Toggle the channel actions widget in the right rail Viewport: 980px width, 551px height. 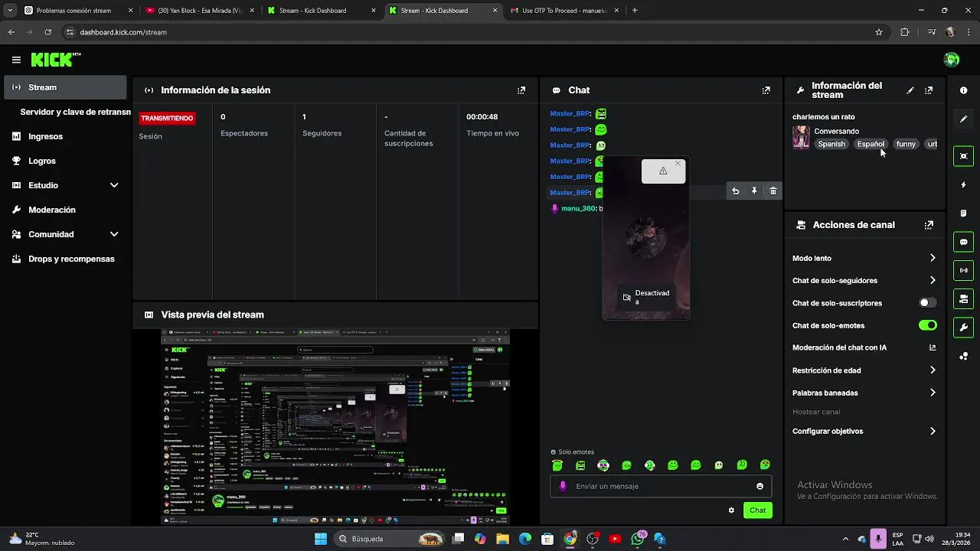(x=963, y=298)
